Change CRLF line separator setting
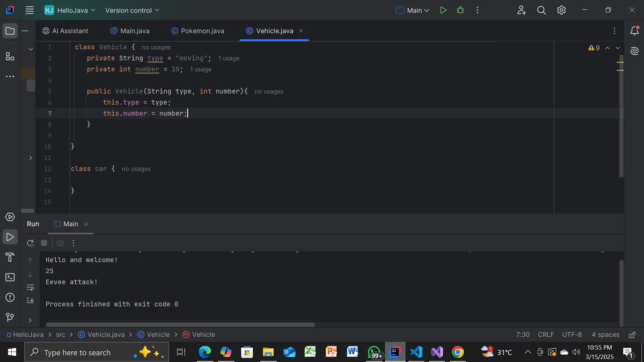Screen dimensions: 644x362 (x=546, y=335)
